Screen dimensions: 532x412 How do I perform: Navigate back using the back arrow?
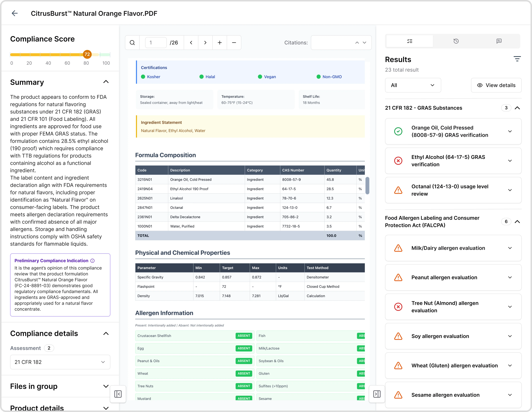tap(15, 13)
